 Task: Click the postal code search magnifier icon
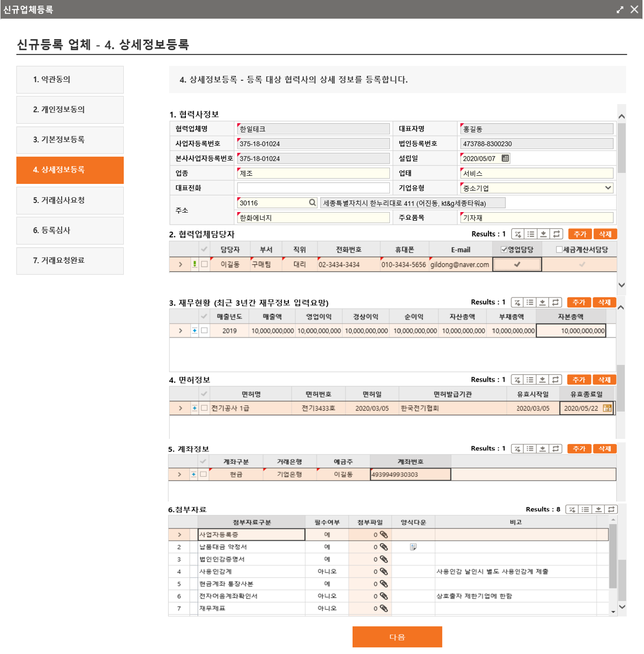(x=312, y=203)
